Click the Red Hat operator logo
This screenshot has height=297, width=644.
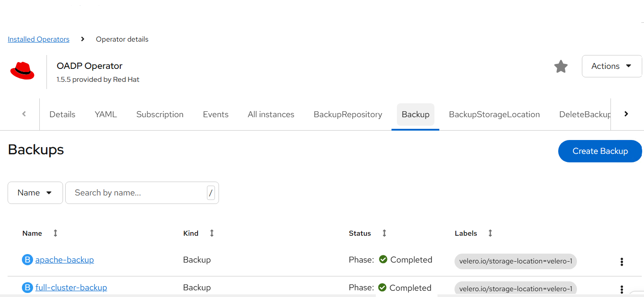pyautogui.click(x=22, y=72)
